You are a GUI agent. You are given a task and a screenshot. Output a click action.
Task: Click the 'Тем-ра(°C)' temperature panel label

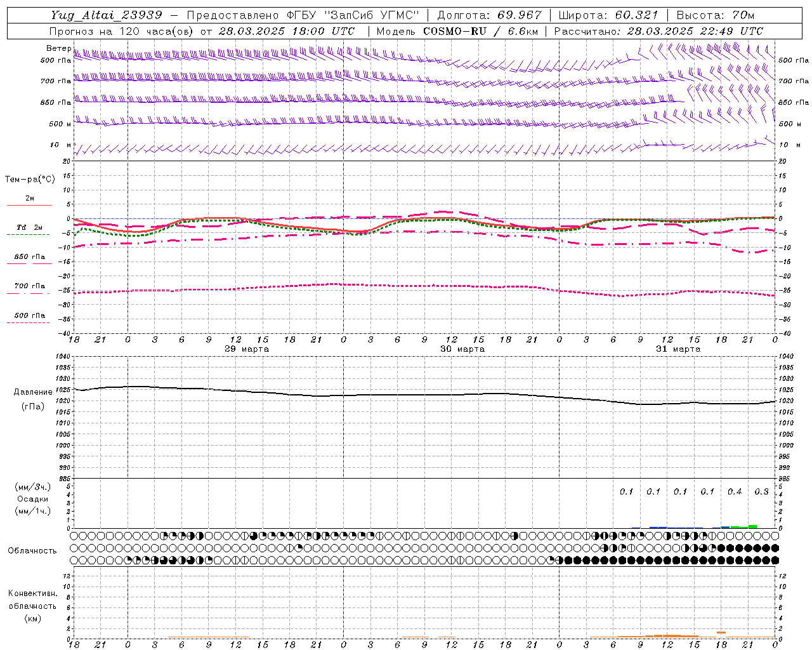[x=30, y=180]
